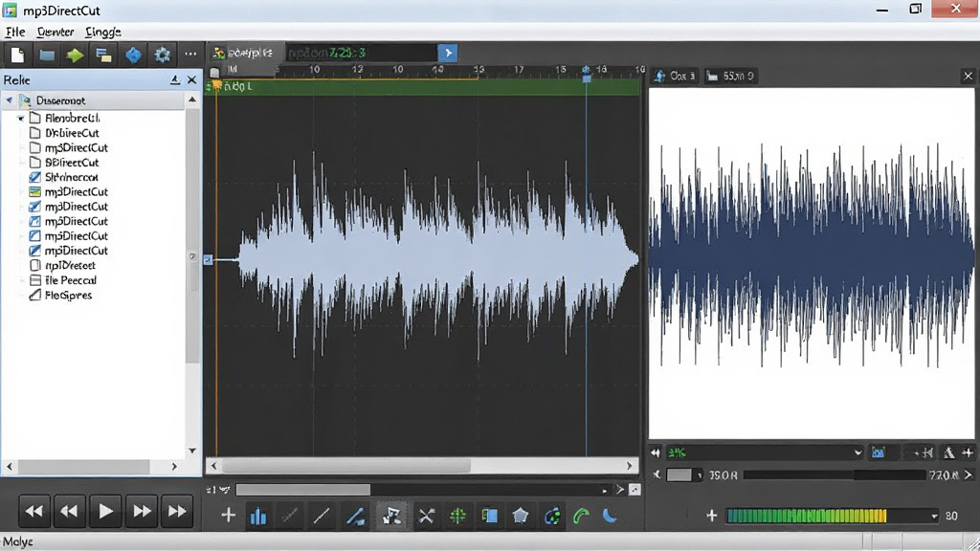
Task: Toggle the empty box beside npIDretect
Action: tap(35, 266)
